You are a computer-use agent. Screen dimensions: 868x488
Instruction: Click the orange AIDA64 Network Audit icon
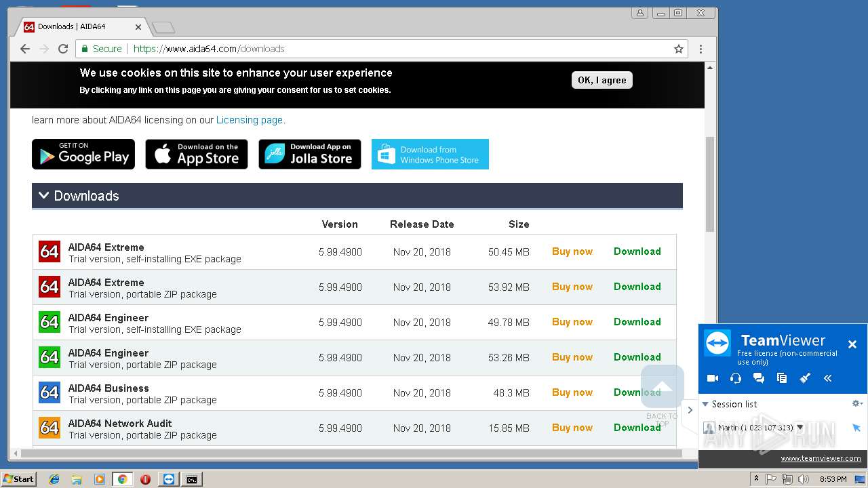pyautogui.click(x=50, y=428)
